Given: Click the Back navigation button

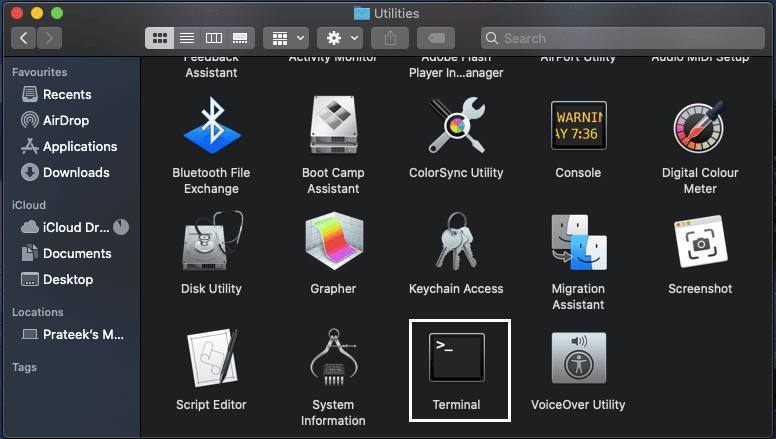Looking at the screenshot, I should [24, 38].
